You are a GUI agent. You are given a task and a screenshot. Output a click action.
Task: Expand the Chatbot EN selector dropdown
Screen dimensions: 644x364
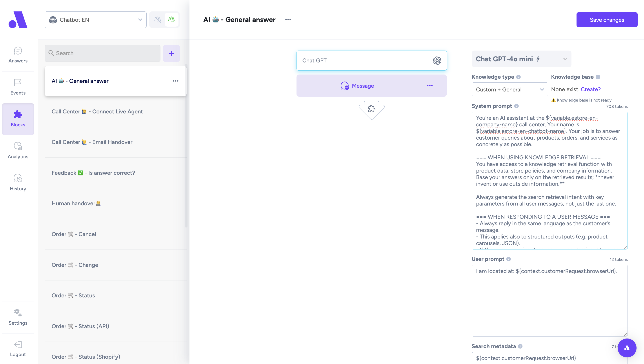click(95, 20)
